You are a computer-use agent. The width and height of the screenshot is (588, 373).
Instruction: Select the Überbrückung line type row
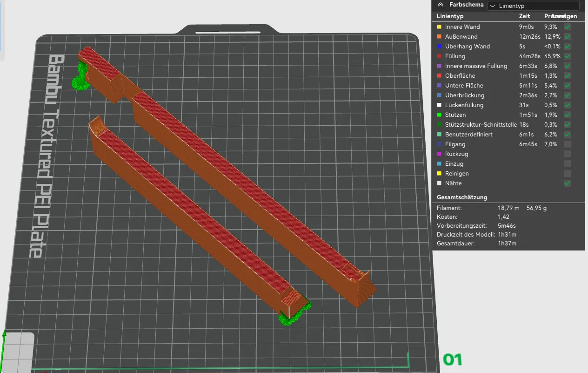508,95
